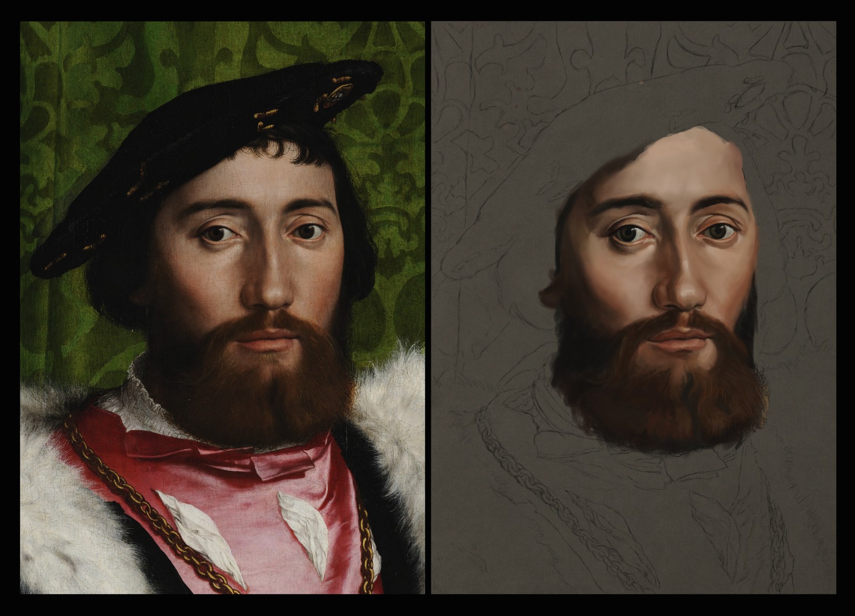Image resolution: width=855 pixels, height=616 pixels.
Task: Click the original Holbein portrait on the left
Action: click(x=223, y=308)
